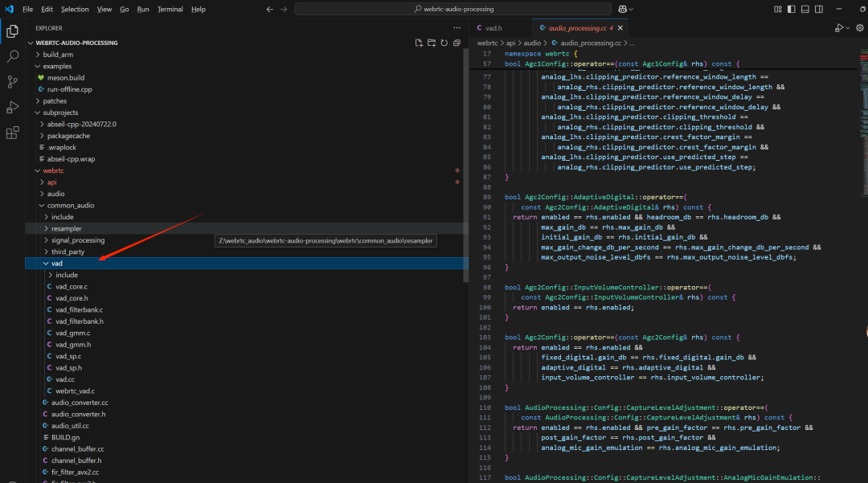Switch to the vad.h editor tab
Screen dimensions: 868x483
click(x=493, y=28)
